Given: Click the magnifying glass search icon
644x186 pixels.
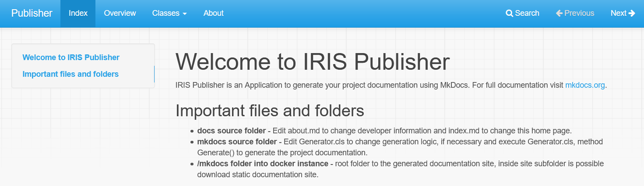Looking at the screenshot, I should (509, 13).
